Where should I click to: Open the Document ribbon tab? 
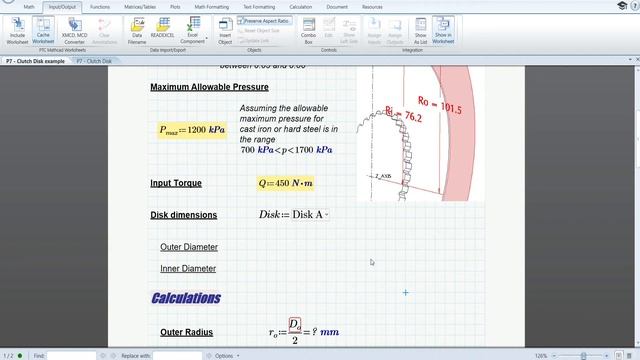tap(337, 7)
